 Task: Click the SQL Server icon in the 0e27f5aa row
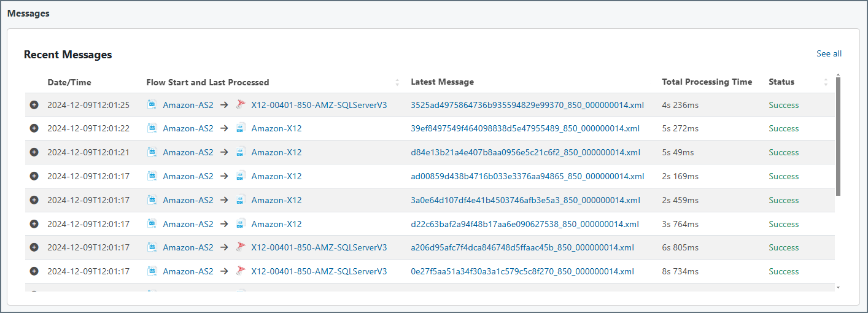click(241, 271)
